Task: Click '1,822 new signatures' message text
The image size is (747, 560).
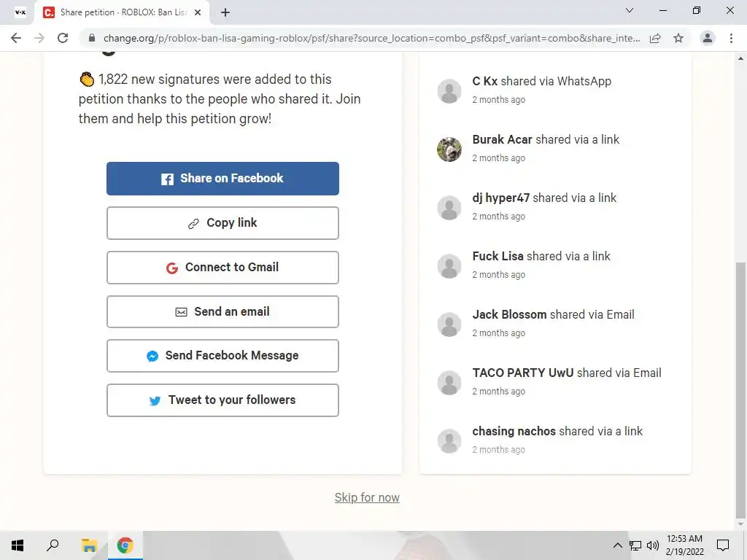Action: (220, 99)
